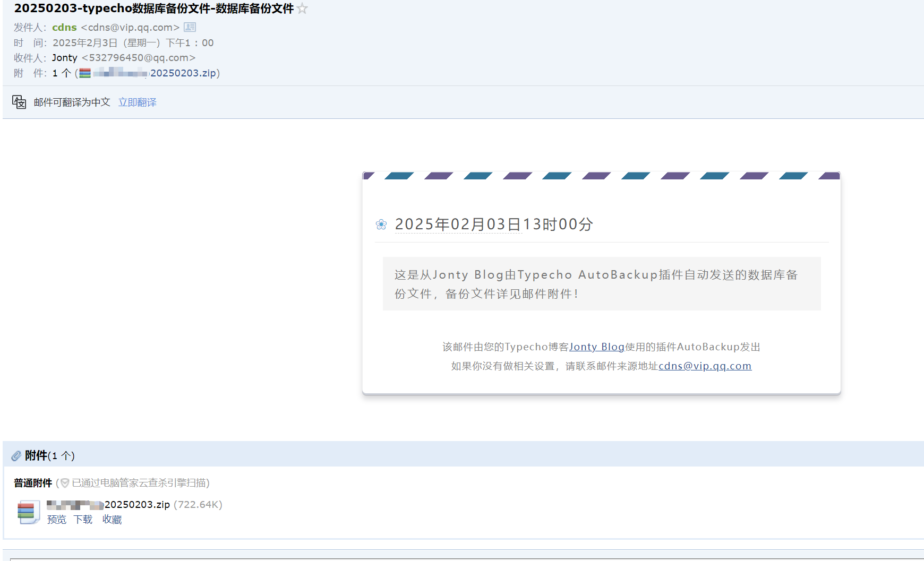Click the footer line 如果你没有做相关设置
Screen dimensions: 924x561
coord(601,366)
